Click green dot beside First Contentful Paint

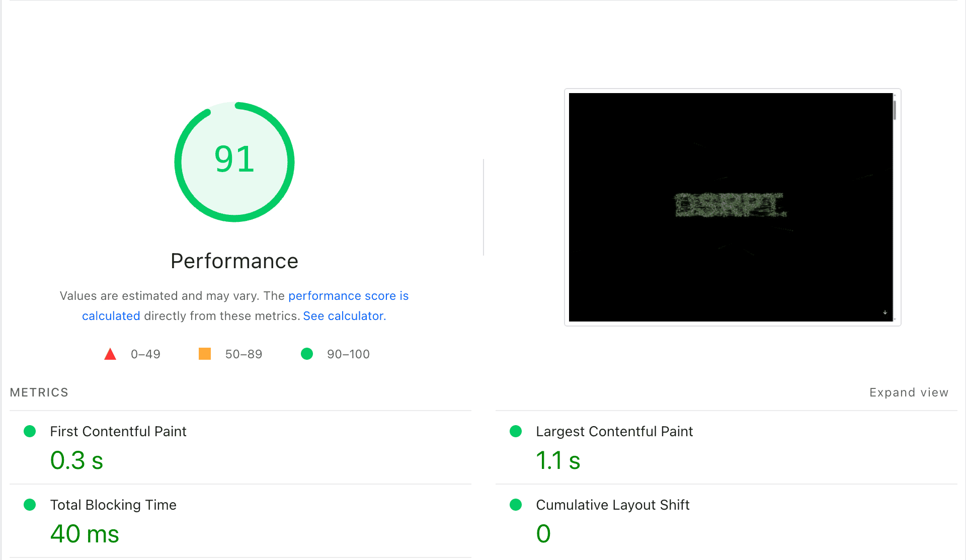pyautogui.click(x=30, y=431)
